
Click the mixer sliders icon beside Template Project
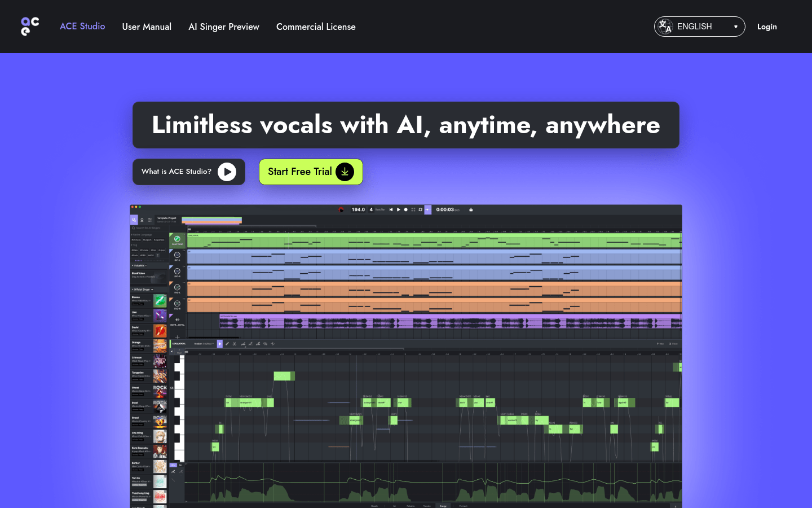click(x=150, y=220)
